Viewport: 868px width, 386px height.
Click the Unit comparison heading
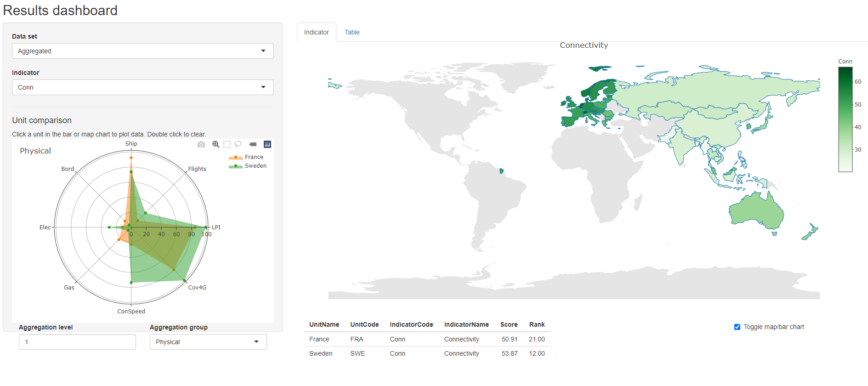(42, 120)
